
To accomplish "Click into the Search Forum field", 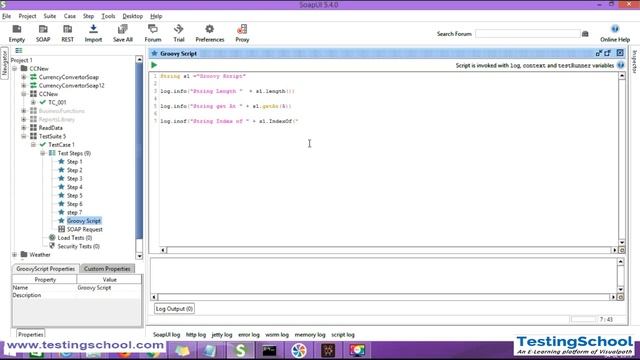I will tap(528, 34).
